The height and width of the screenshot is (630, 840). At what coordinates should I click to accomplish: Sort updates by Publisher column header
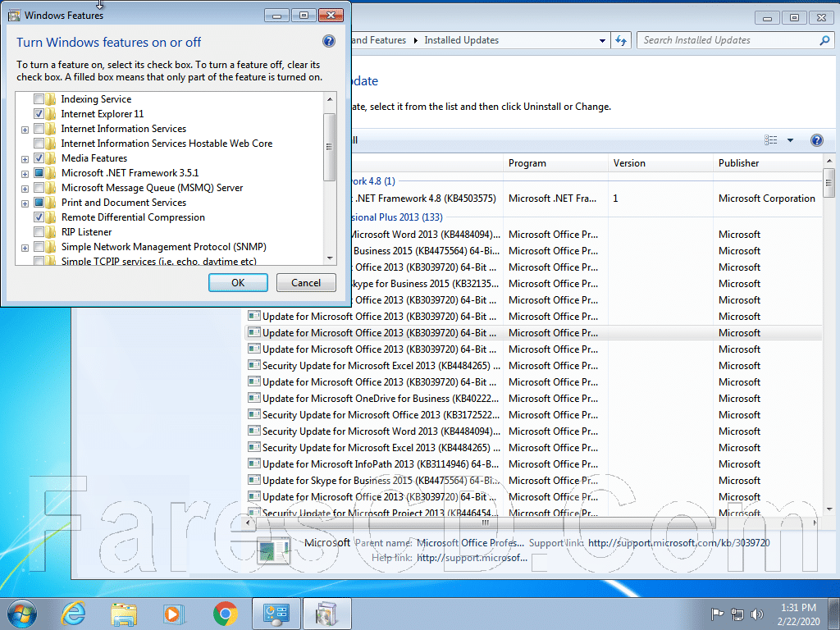tap(767, 163)
